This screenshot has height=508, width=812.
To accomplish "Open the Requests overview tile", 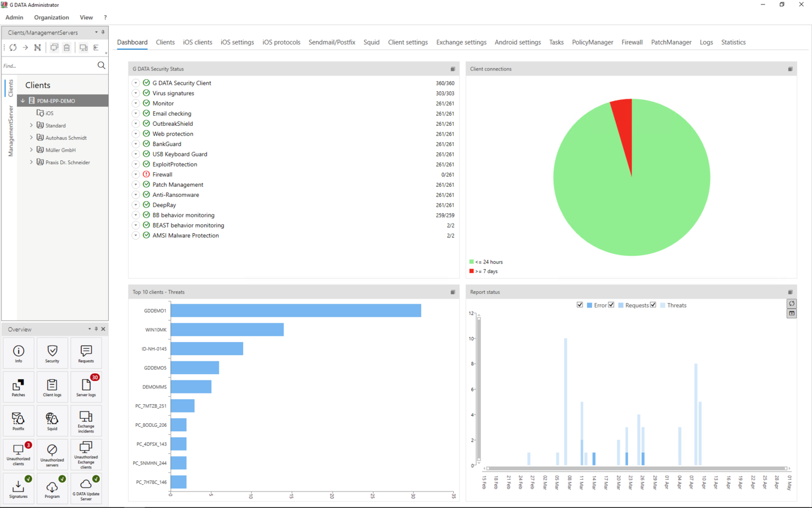I will click(86, 353).
